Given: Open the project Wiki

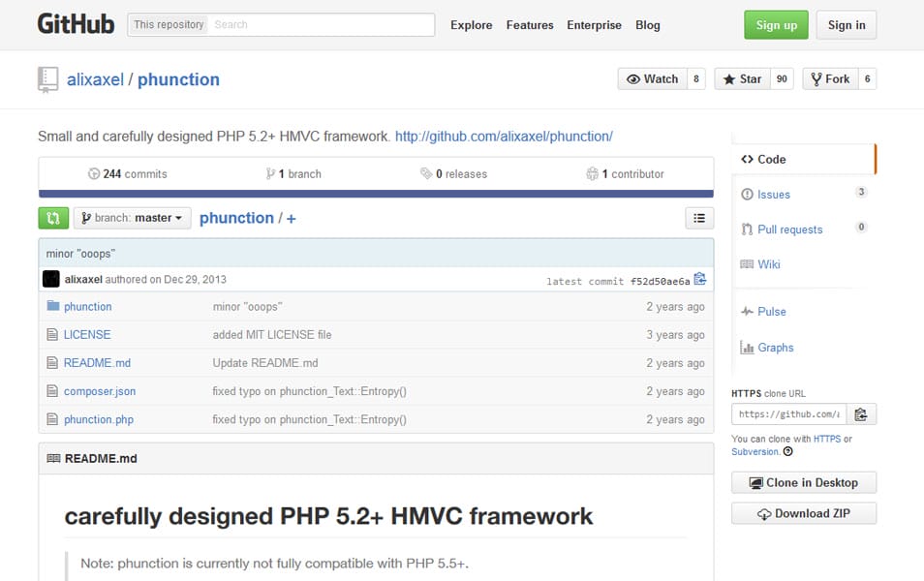Looking at the screenshot, I should point(766,263).
